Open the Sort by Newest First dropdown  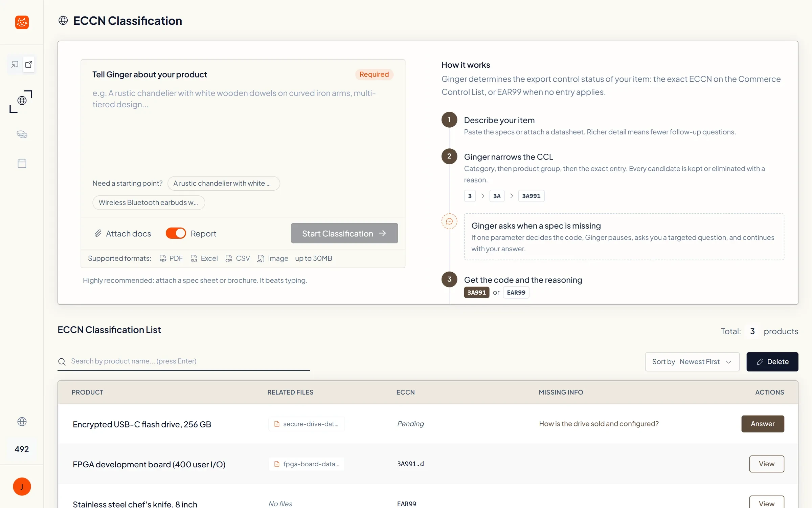point(692,362)
